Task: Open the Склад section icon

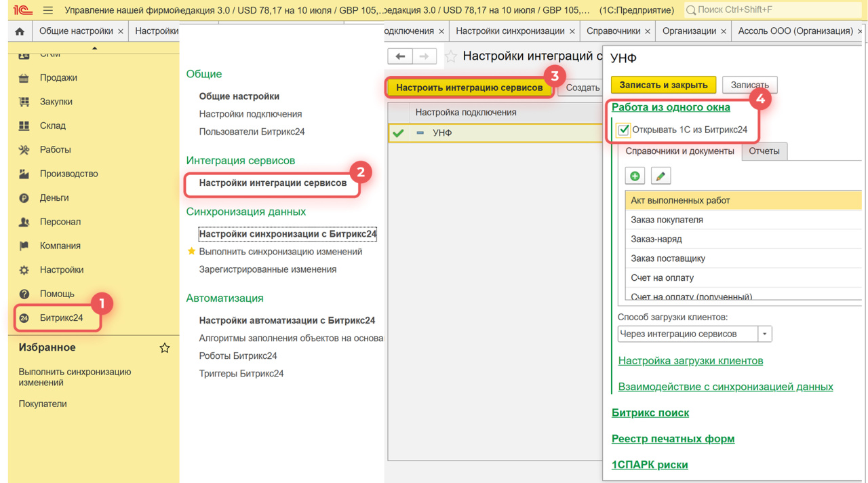Action: click(24, 125)
